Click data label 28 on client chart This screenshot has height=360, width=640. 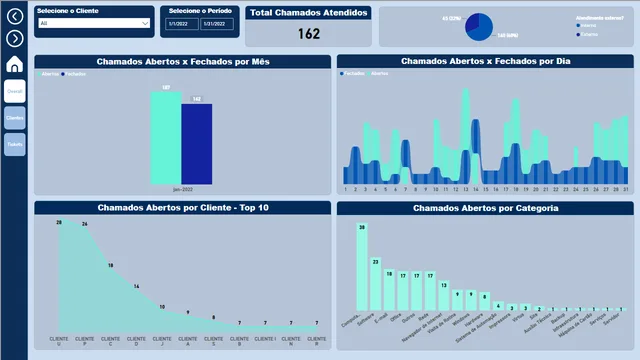59,222
